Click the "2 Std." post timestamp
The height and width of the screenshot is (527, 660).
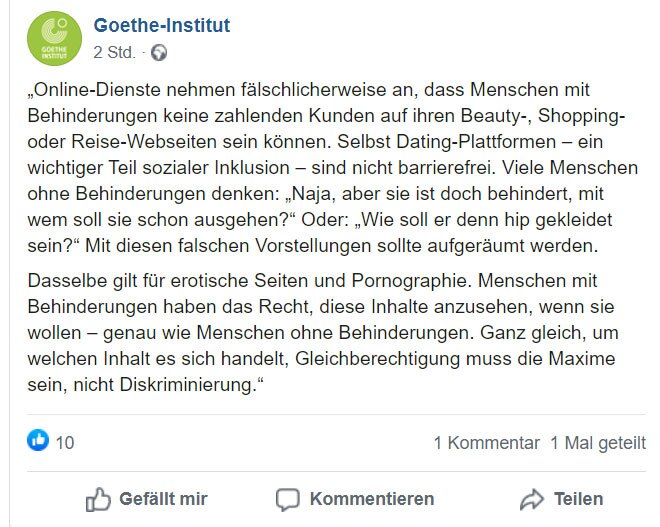click(114, 52)
